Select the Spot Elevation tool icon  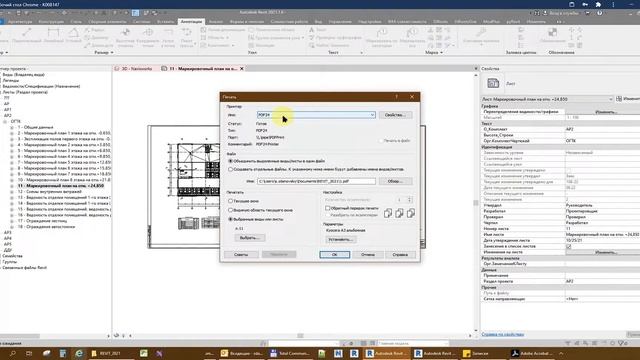click(x=125, y=33)
